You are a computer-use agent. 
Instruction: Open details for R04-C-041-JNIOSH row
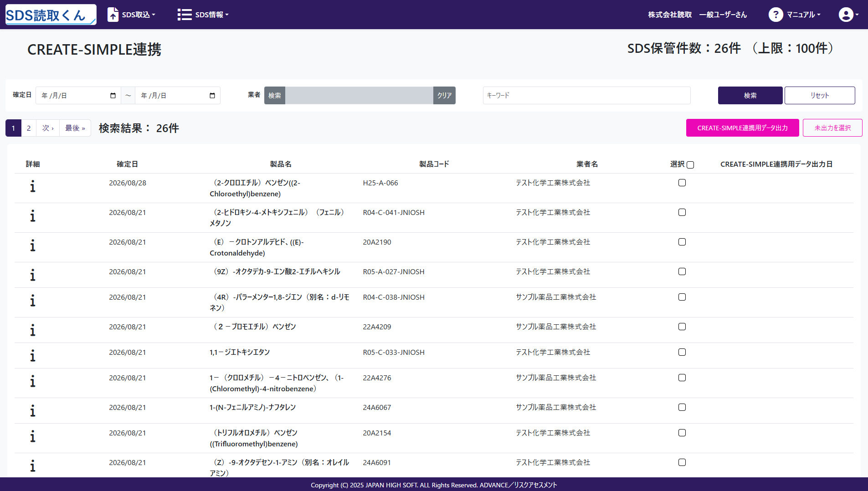[x=32, y=216]
